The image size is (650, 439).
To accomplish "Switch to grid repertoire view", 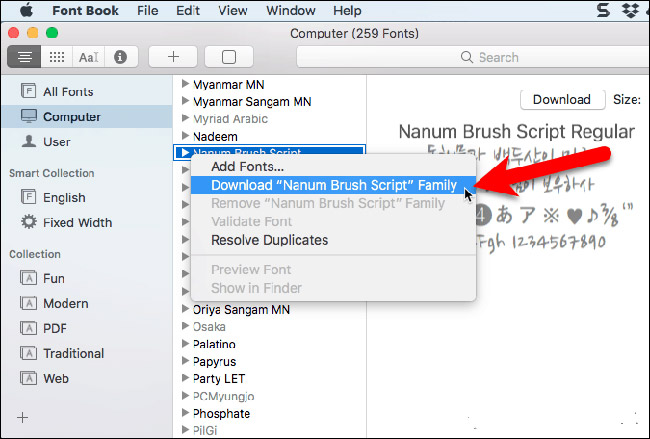I will pos(57,57).
